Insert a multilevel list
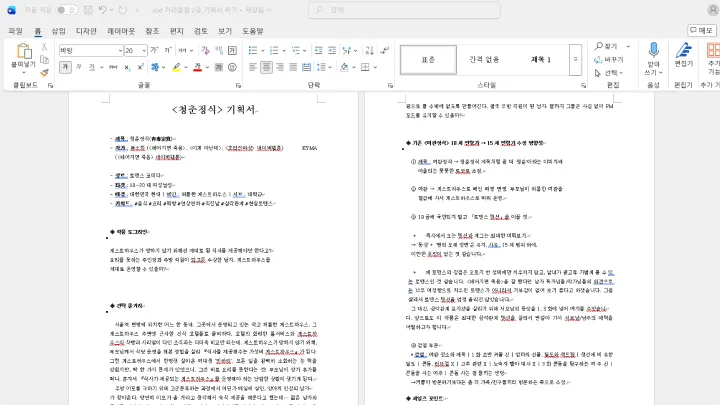This screenshot has width=720, height=405. coord(296,50)
